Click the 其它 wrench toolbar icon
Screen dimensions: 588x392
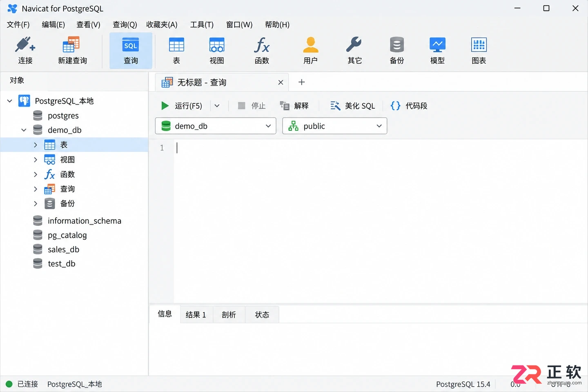354,51
